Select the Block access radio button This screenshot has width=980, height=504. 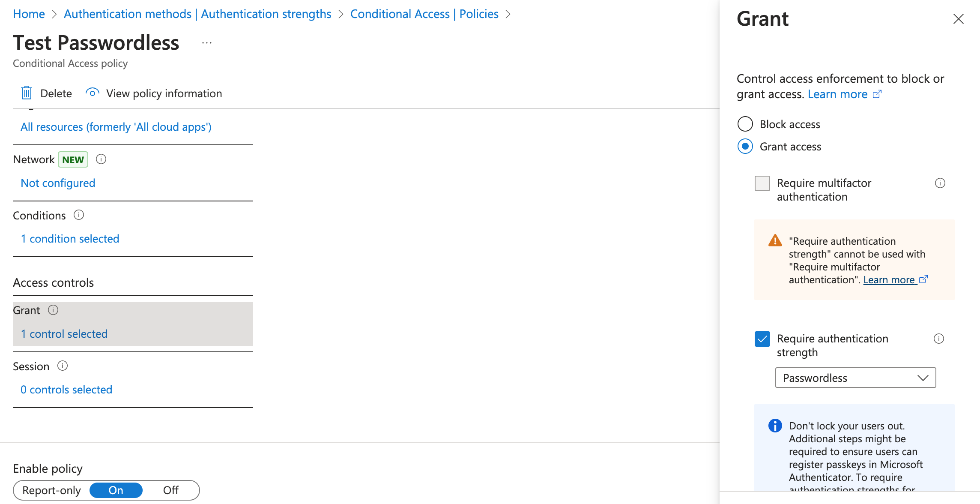coord(745,124)
